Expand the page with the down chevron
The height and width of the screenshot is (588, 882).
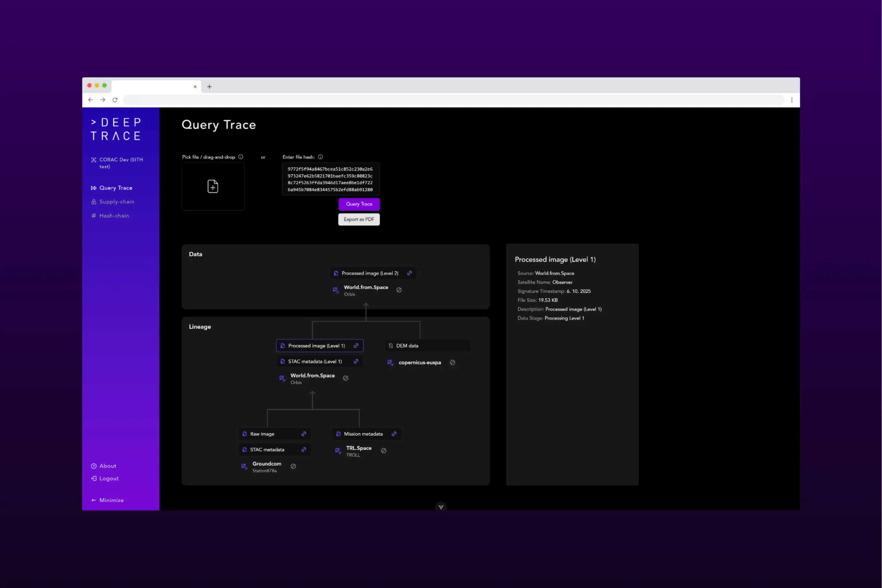coord(441,507)
